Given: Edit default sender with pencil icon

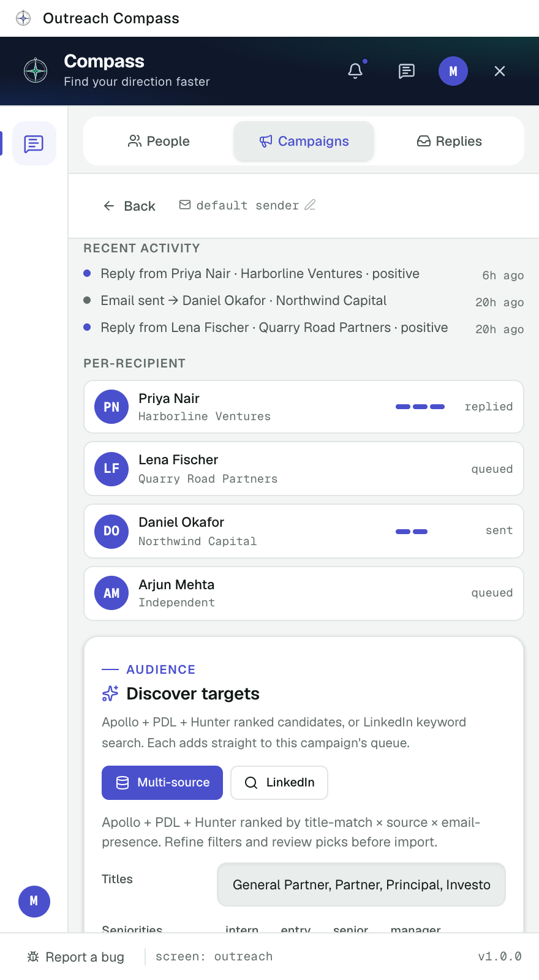Looking at the screenshot, I should (310, 205).
